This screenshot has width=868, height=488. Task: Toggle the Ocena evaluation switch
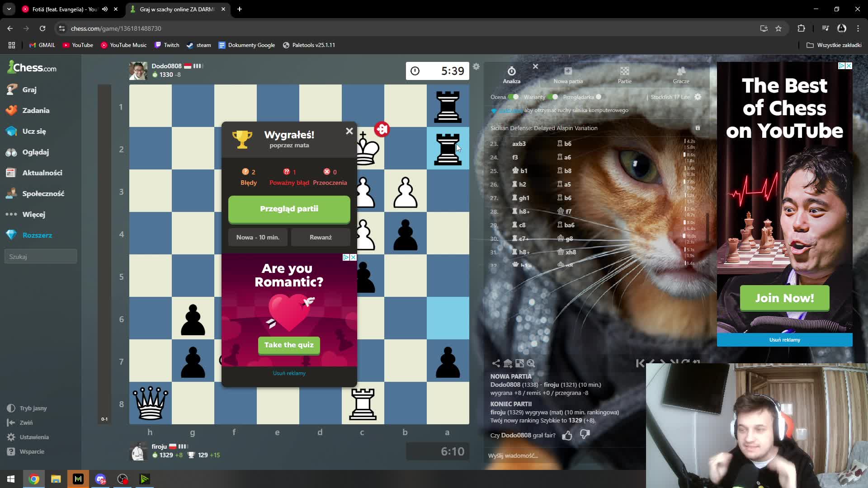pos(513,97)
